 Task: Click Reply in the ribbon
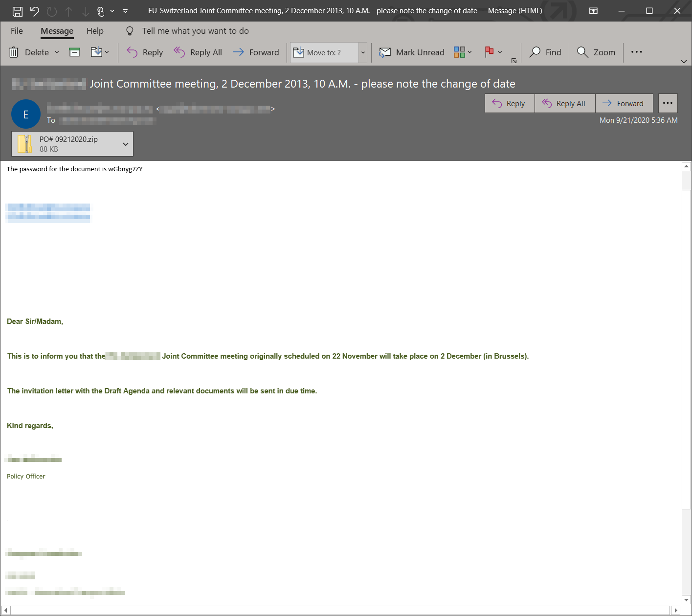[145, 52]
